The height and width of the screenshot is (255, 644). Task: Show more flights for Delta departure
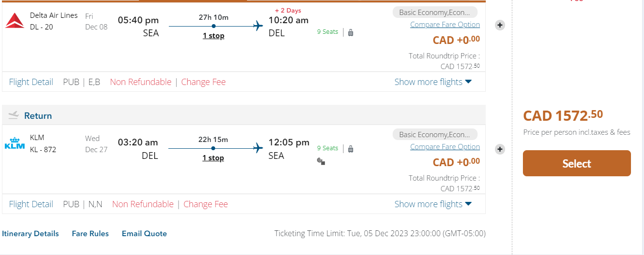click(433, 82)
